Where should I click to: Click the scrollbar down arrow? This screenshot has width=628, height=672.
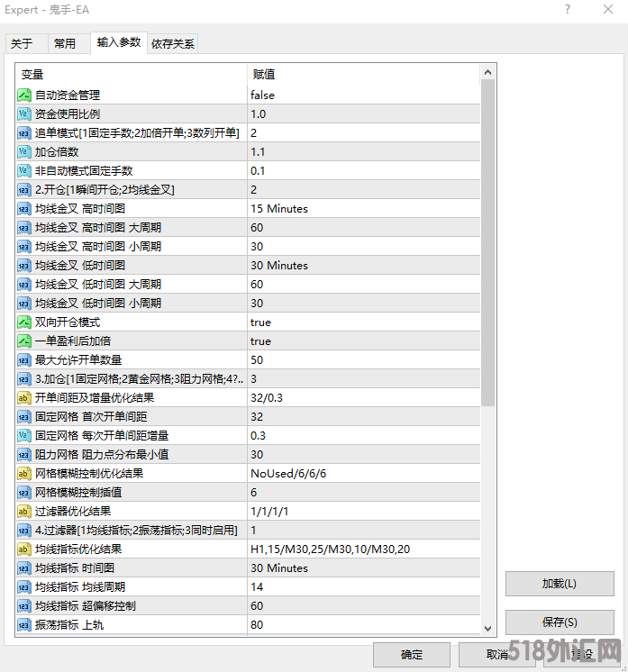tap(488, 628)
